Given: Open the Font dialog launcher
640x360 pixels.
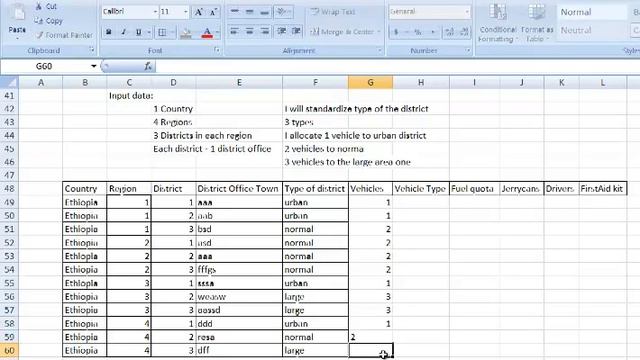Looking at the screenshot, I should [217, 50].
